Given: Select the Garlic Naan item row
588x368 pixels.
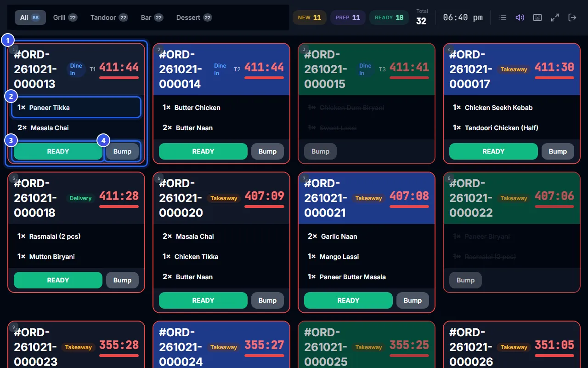Looking at the screenshot, I should click(x=367, y=236).
